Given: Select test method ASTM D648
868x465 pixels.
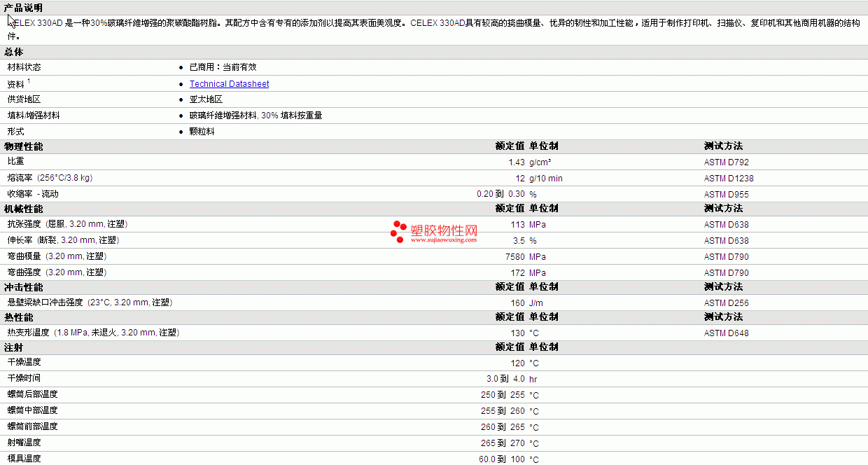Looking at the screenshot, I should [x=727, y=333].
